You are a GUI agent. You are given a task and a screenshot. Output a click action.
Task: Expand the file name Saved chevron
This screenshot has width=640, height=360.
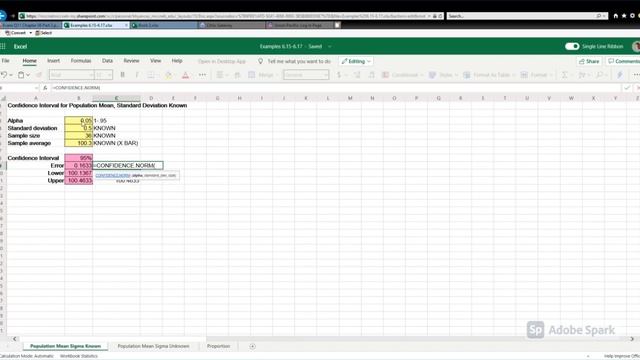point(329,47)
